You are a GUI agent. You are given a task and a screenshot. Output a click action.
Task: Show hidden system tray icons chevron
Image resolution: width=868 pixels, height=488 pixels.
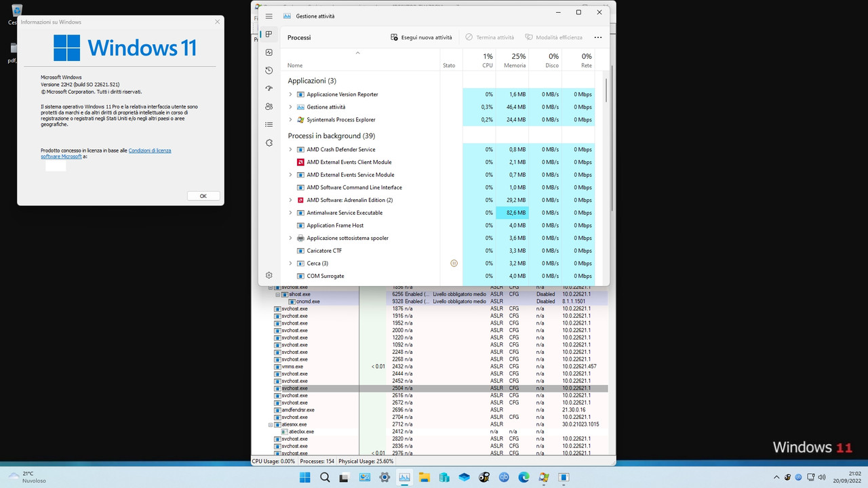pos(777,477)
